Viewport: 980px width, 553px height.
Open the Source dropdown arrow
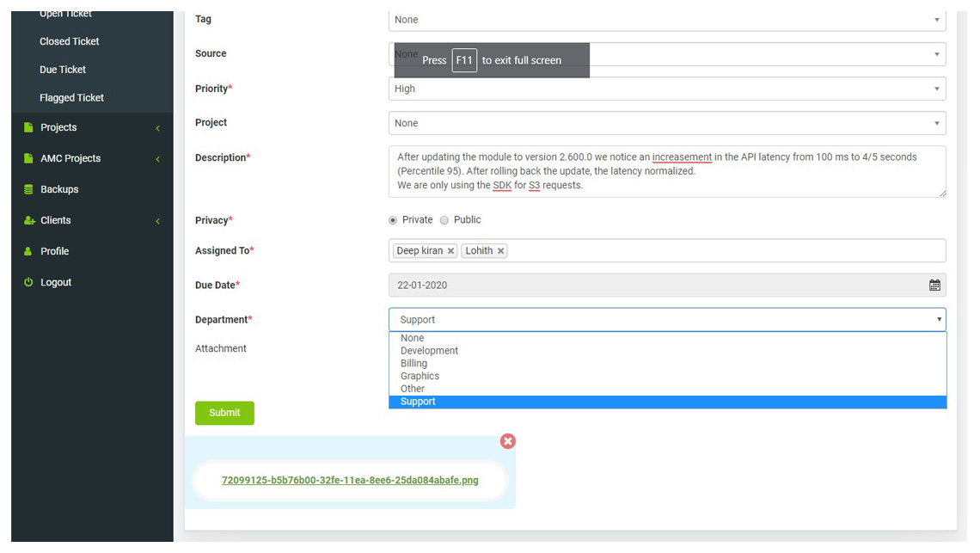click(936, 54)
